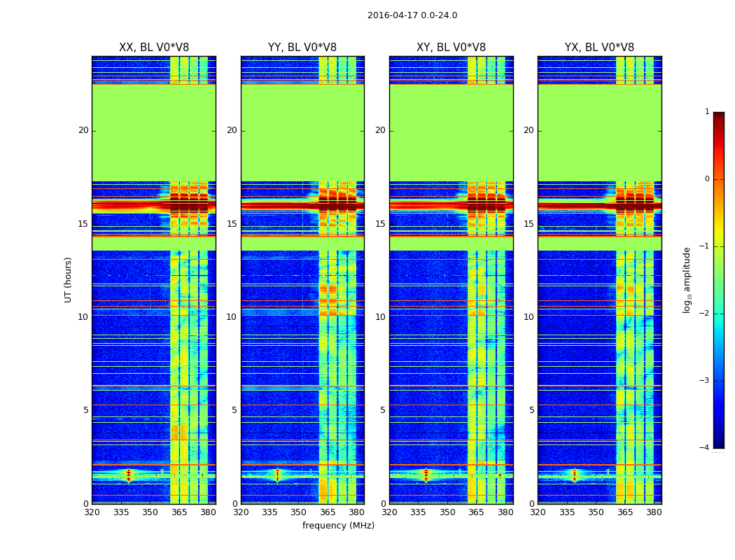Click the 350 tick label under XX panel
This screenshot has width=735, height=560.
tap(150, 512)
